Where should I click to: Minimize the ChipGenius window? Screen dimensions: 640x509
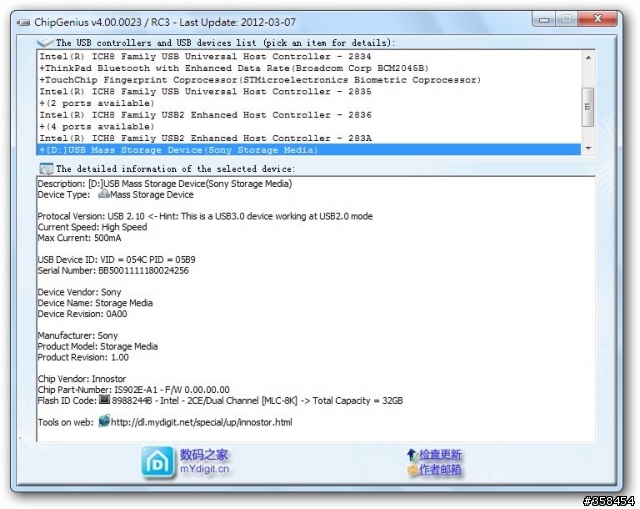point(544,19)
